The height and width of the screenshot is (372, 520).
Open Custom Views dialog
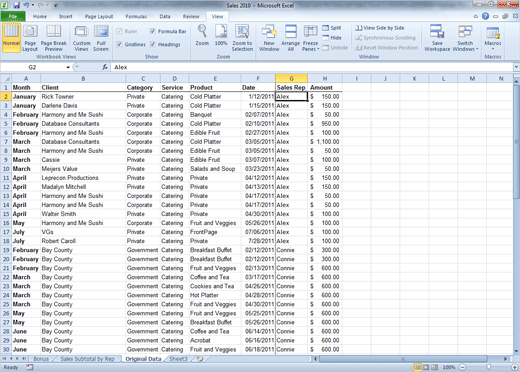tap(82, 37)
